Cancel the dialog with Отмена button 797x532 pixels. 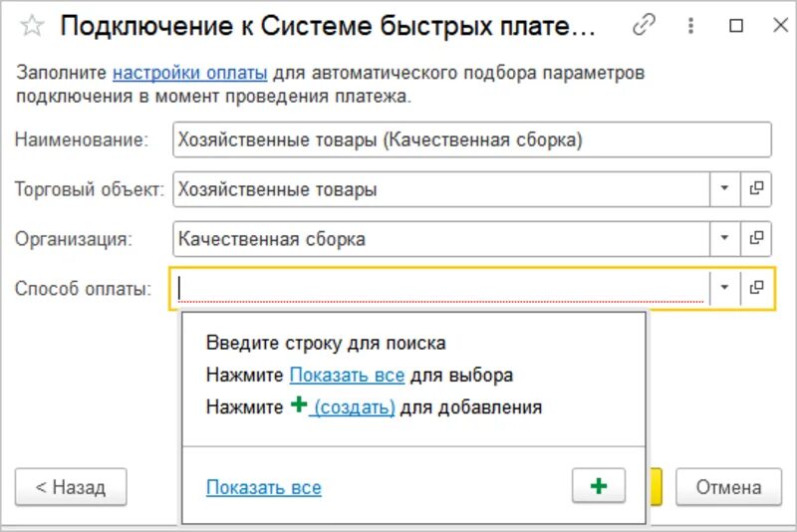pyautogui.click(x=728, y=487)
